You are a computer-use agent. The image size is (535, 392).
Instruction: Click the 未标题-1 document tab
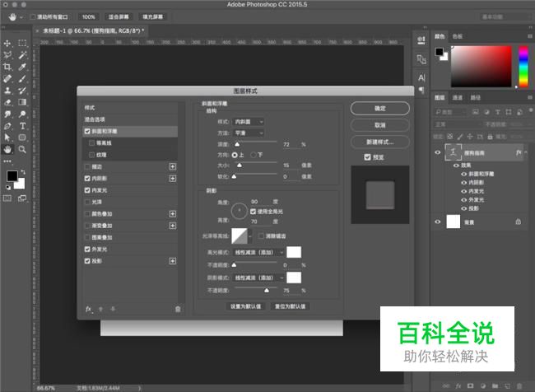point(93,30)
